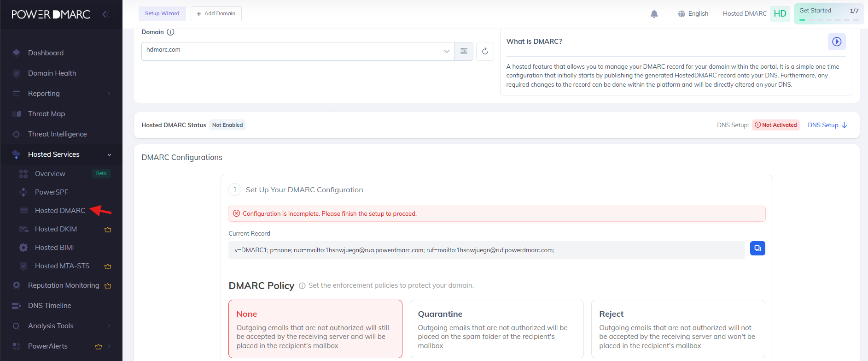Click the Not Enabled status badge
Screen dimensions: 868x361
pos(227,125)
